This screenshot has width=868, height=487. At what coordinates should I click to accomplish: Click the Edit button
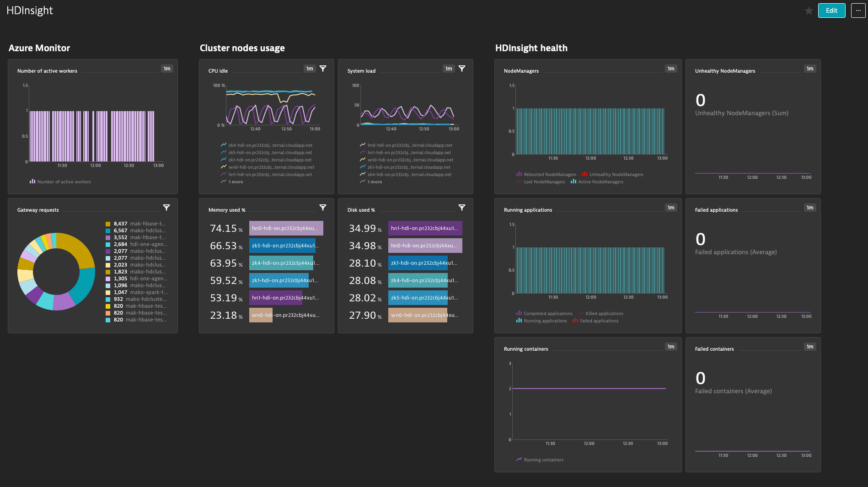pyautogui.click(x=831, y=11)
